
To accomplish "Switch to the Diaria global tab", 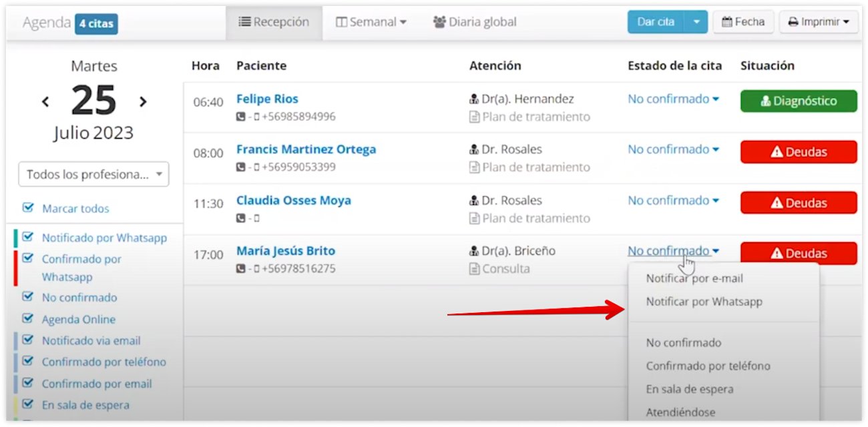I will [x=474, y=21].
